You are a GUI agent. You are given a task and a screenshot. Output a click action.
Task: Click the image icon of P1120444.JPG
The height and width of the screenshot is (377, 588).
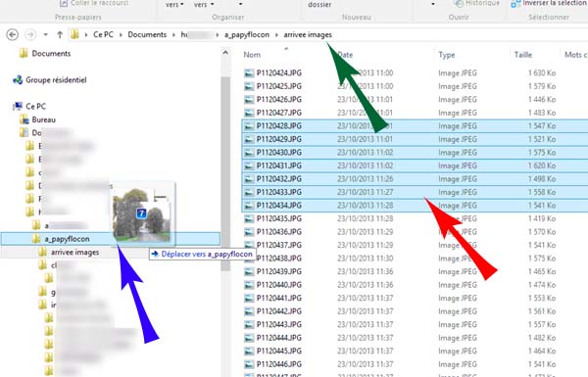(x=249, y=338)
